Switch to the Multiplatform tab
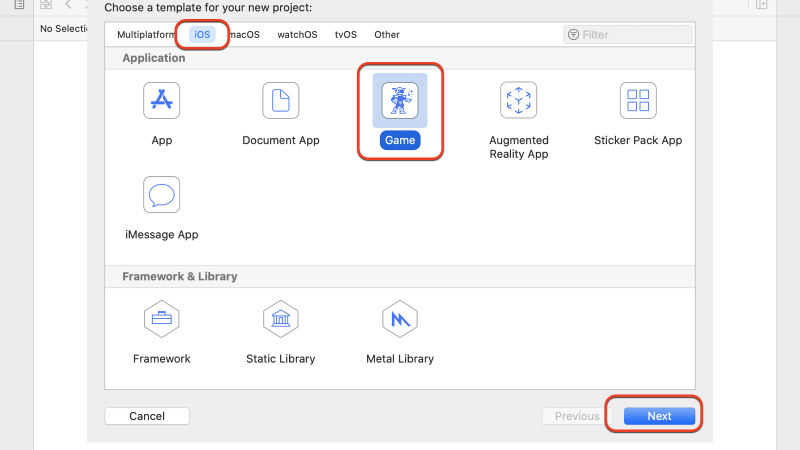 pos(145,35)
